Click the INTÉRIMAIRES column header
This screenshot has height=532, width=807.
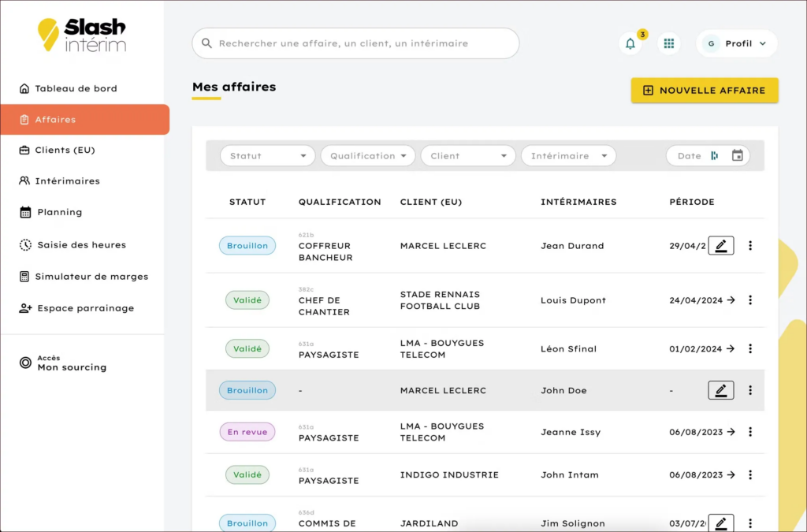[x=578, y=202]
